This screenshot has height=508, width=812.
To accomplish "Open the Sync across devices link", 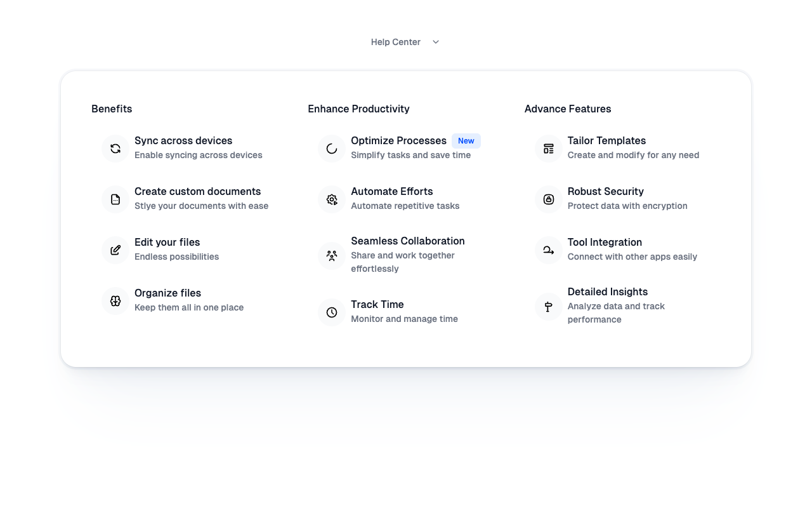I will pyautogui.click(x=183, y=140).
